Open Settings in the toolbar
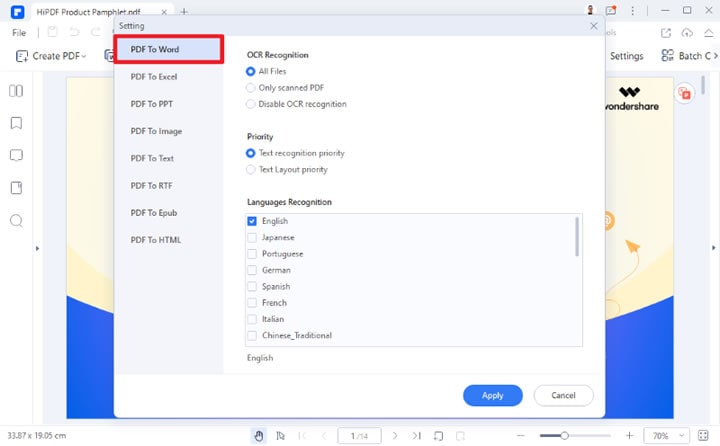 (626, 56)
